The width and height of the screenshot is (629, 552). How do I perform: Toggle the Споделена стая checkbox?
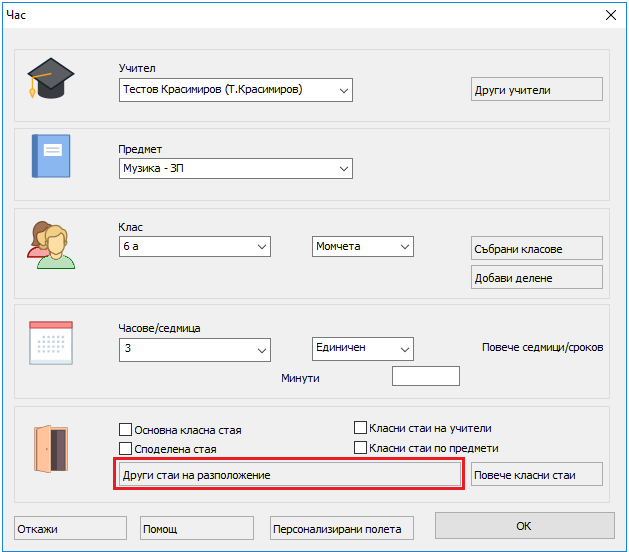pyautogui.click(x=126, y=449)
